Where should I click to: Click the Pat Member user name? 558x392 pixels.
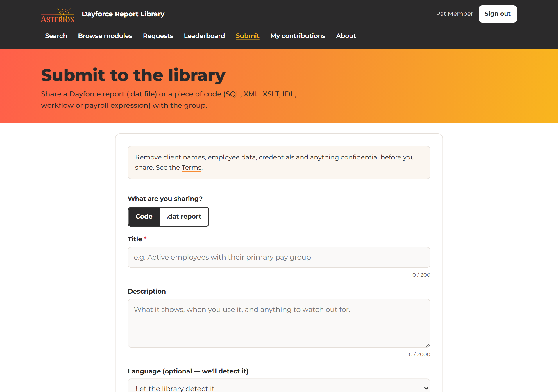[x=455, y=14]
